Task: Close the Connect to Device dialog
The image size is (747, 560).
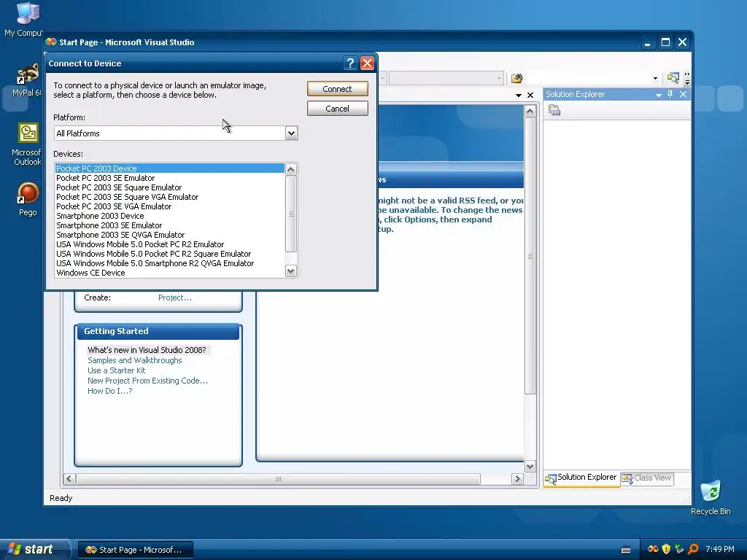Action: [367, 63]
